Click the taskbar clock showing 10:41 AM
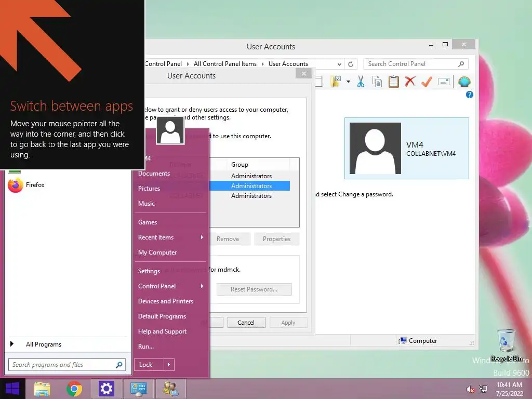This screenshot has height=399, width=532. click(x=509, y=389)
